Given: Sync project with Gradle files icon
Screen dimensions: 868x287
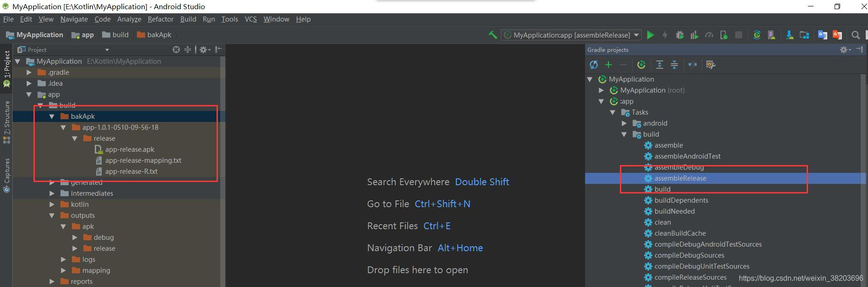Looking at the screenshot, I should click(x=757, y=35).
